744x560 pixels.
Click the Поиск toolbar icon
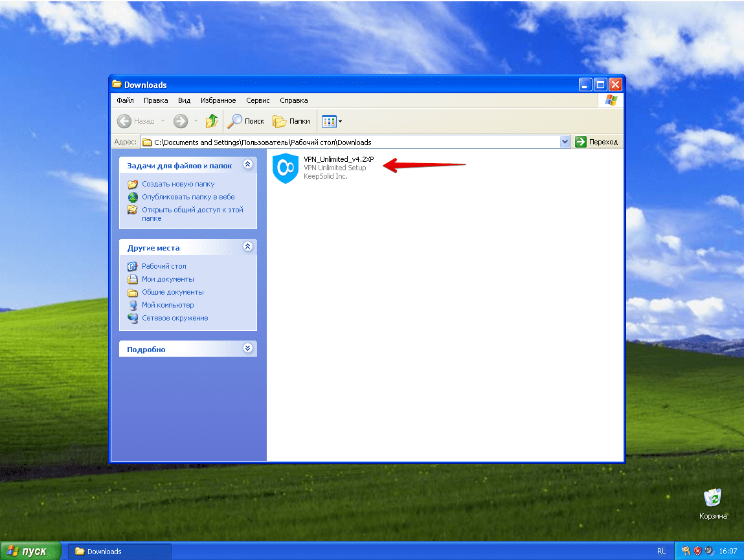pyautogui.click(x=246, y=121)
